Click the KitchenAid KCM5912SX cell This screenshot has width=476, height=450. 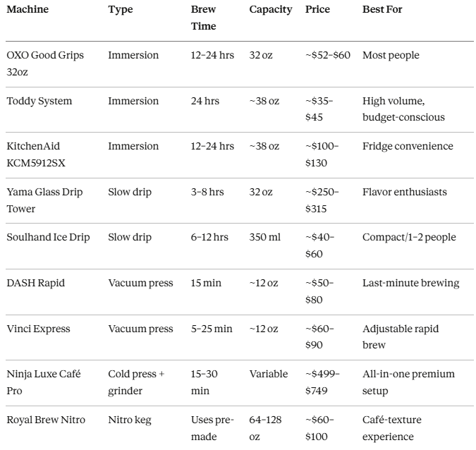pyautogui.click(x=43, y=154)
